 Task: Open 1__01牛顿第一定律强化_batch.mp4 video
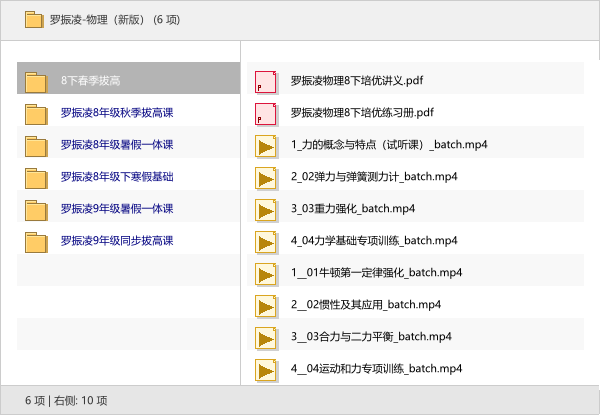[x=376, y=273]
